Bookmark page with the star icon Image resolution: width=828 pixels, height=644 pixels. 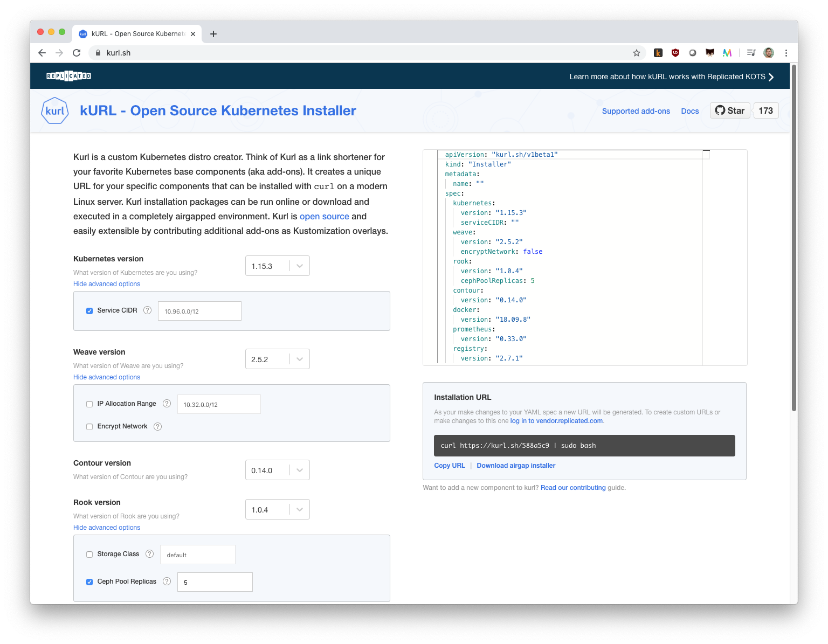point(637,53)
